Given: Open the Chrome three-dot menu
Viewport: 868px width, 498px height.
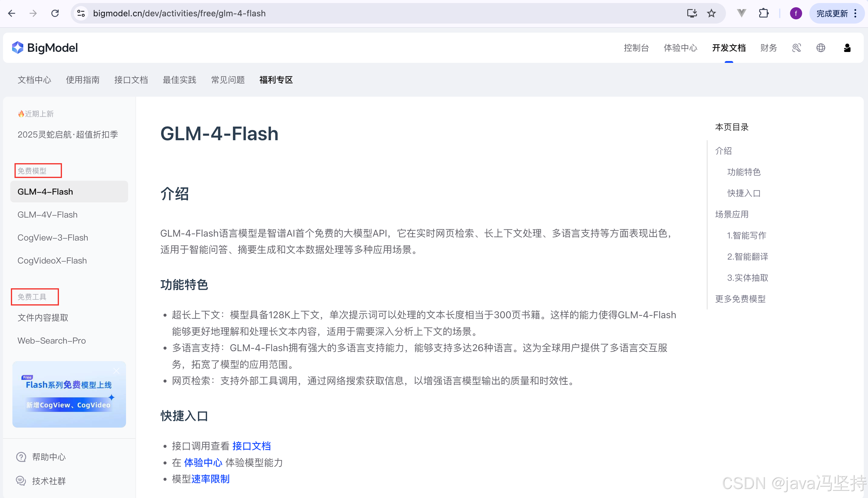Looking at the screenshot, I should coord(856,13).
